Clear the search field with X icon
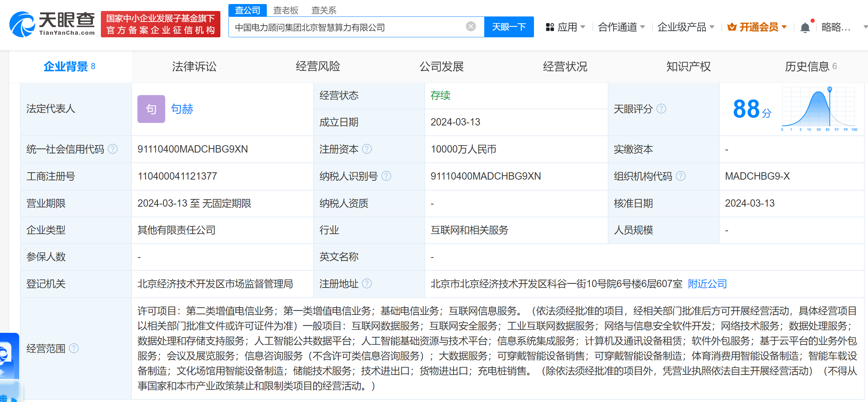Screen dimensions: 868x402 (471, 26)
